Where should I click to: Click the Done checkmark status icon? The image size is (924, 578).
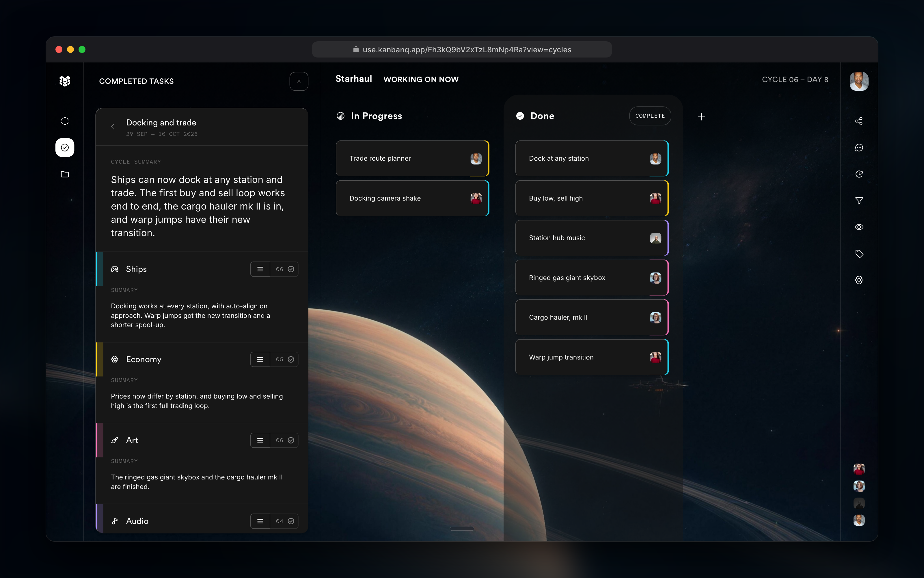click(520, 116)
